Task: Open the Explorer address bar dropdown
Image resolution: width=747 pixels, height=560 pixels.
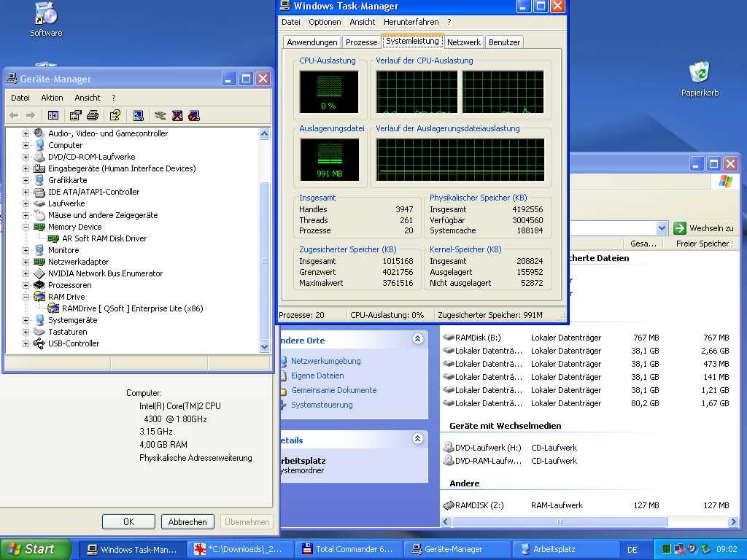Action: (x=661, y=228)
